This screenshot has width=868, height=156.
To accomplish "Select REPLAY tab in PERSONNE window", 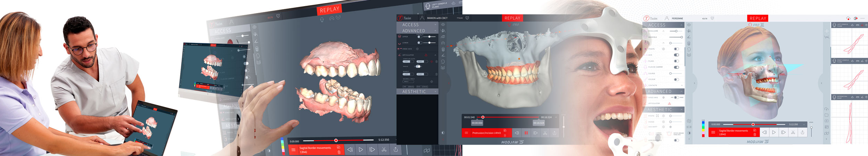I will point(758,18).
